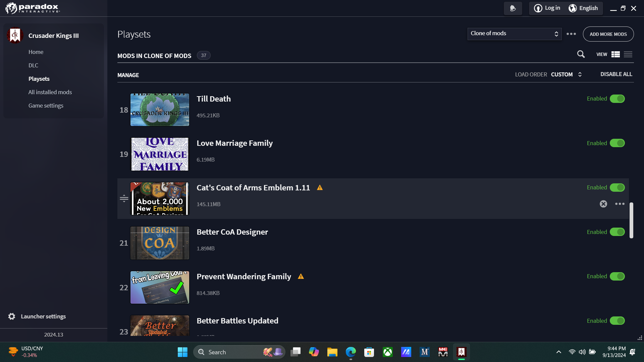Open the three-dot menu on Cat's Coat of Arms
This screenshot has width=644, height=362.
620,204
